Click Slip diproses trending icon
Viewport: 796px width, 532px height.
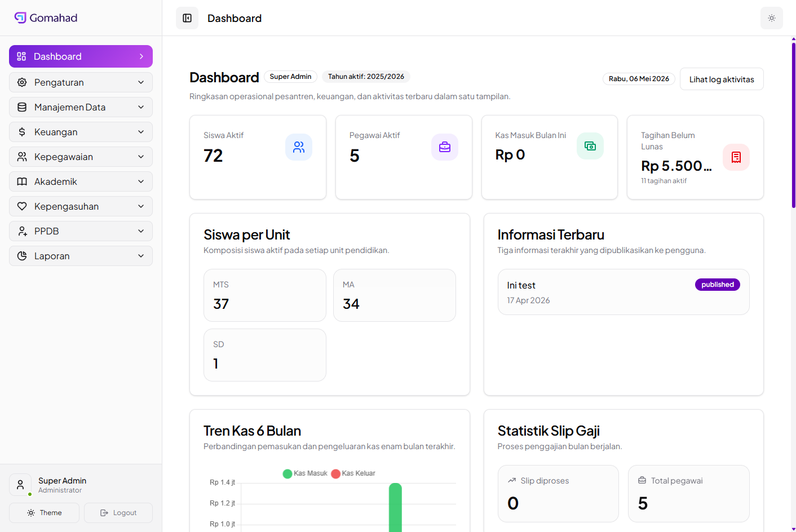[x=512, y=481]
